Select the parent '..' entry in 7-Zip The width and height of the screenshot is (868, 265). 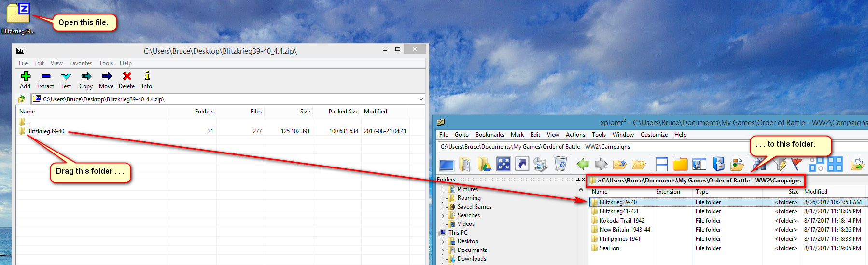coord(25,122)
